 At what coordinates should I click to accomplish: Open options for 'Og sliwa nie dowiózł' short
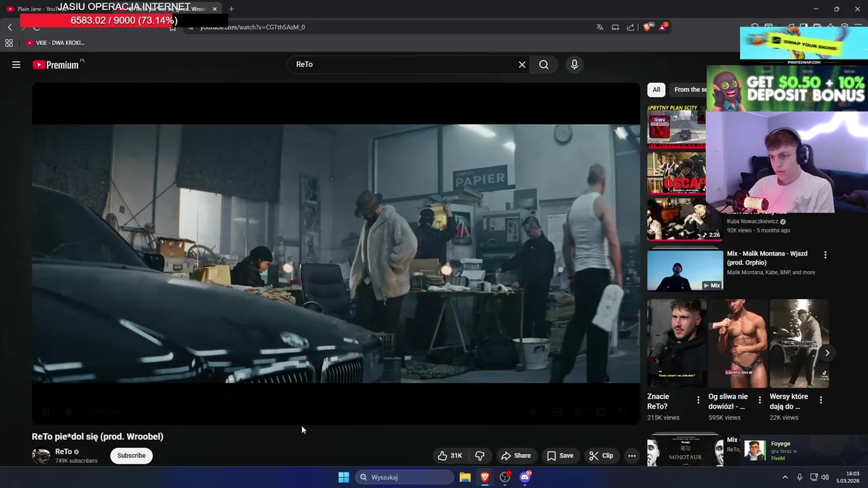759,400
